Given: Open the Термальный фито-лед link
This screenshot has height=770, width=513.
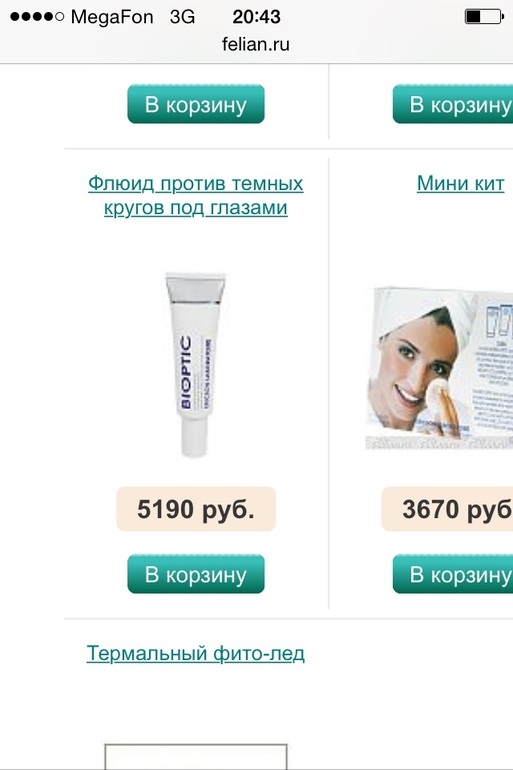Looking at the screenshot, I should 195,654.
